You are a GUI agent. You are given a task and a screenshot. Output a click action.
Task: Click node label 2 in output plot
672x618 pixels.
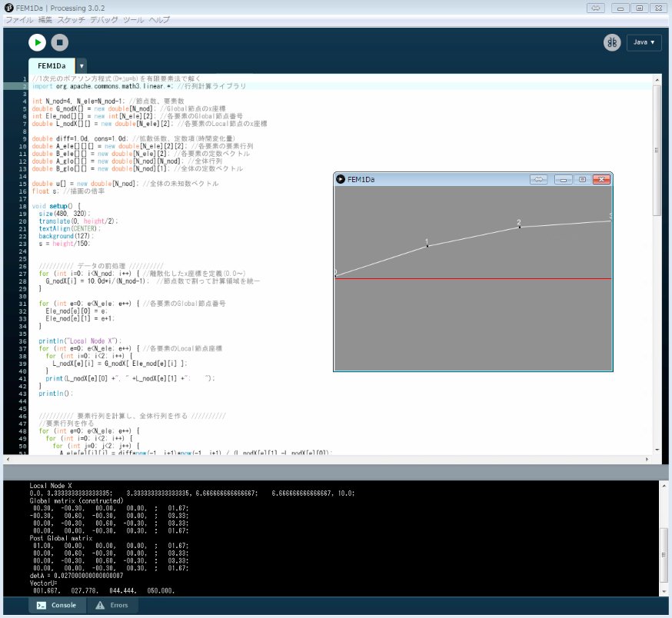click(x=518, y=222)
